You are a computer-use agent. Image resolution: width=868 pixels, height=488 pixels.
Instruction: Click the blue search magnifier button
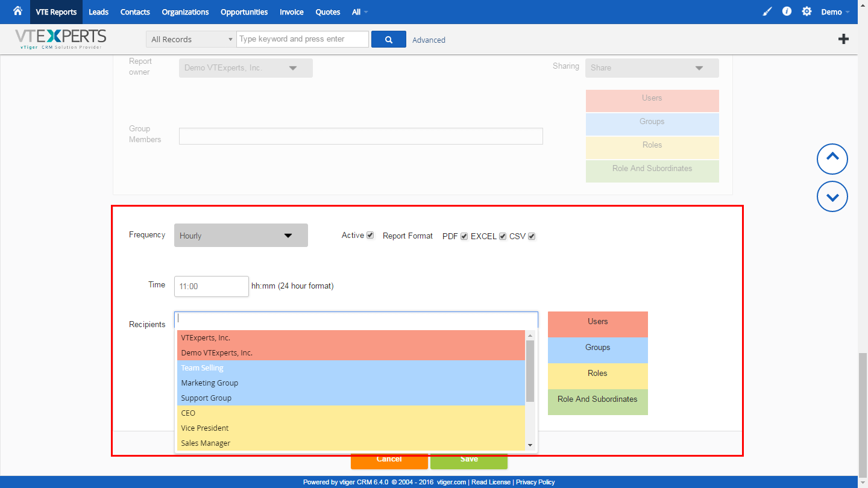point(389,39)
